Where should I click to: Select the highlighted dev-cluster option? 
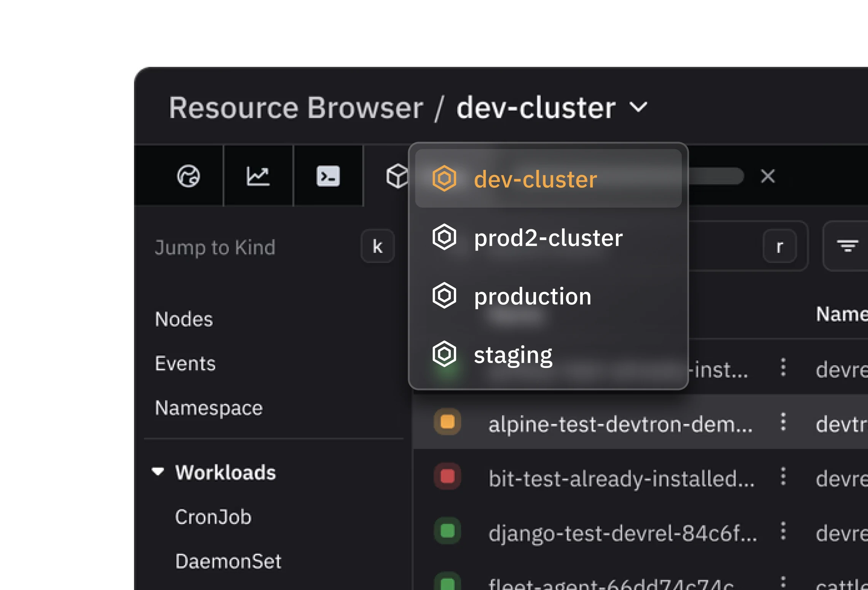(535, 179)
